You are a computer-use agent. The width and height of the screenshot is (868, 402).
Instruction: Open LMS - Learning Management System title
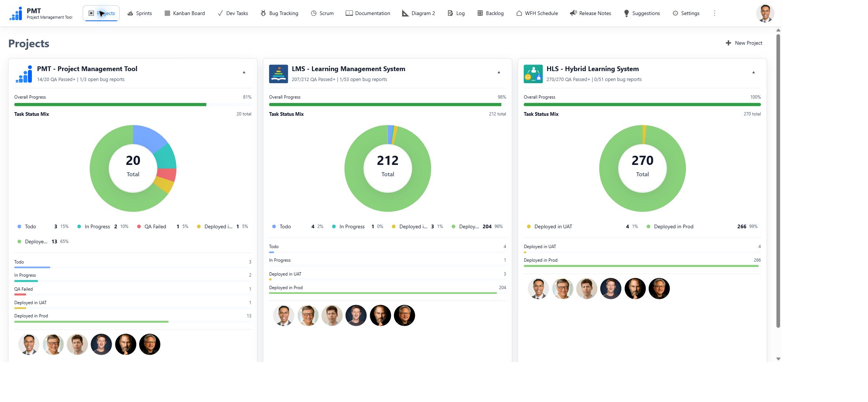coord(348,69)
